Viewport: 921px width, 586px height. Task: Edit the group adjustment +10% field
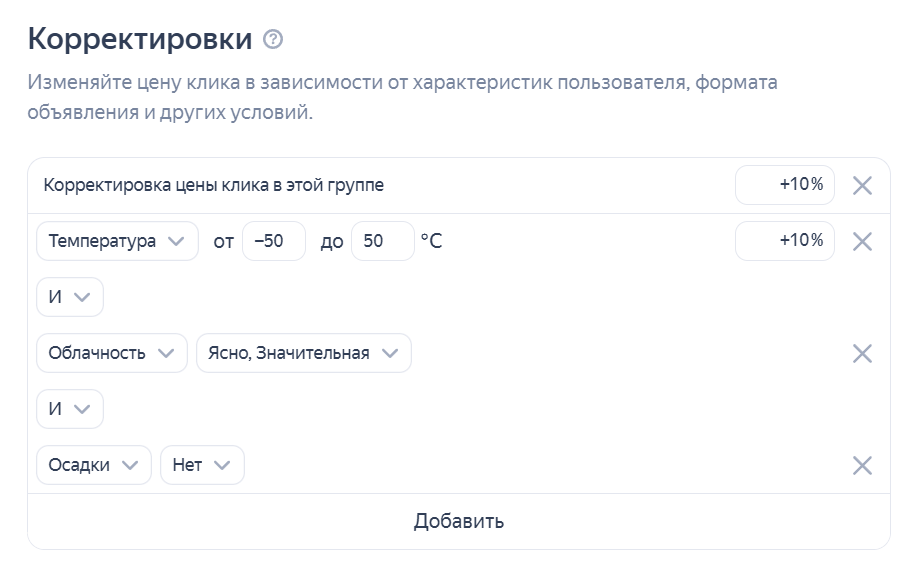click(x=785, y=185)
